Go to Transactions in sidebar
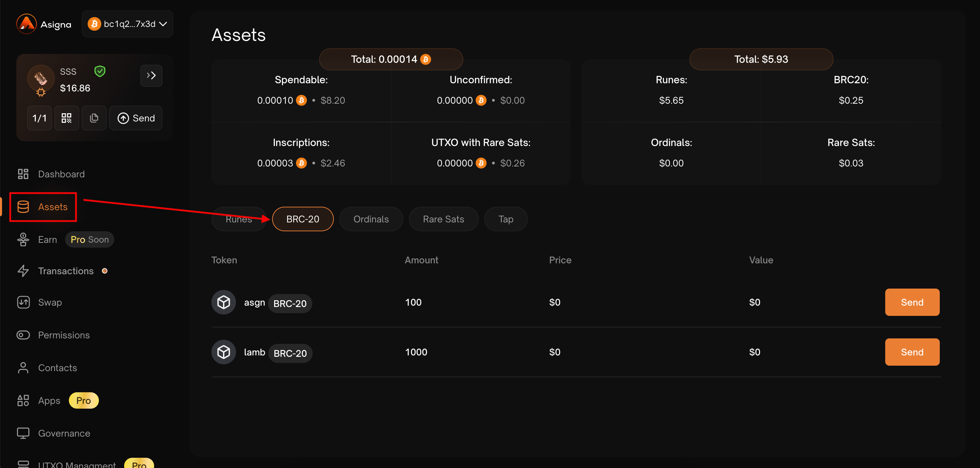This screenshot has height=468, width=980. (x=65, y=270)
